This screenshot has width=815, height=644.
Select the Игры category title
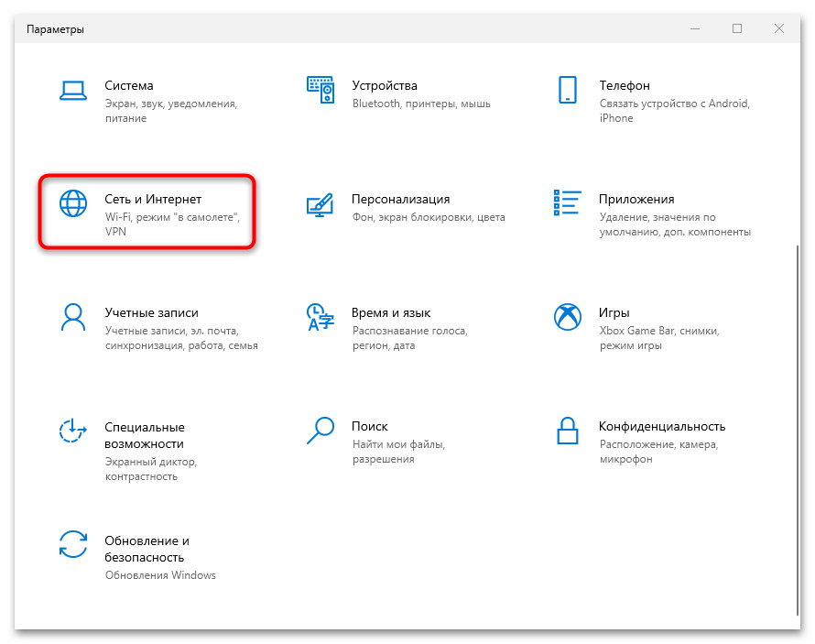click(614, 313)
